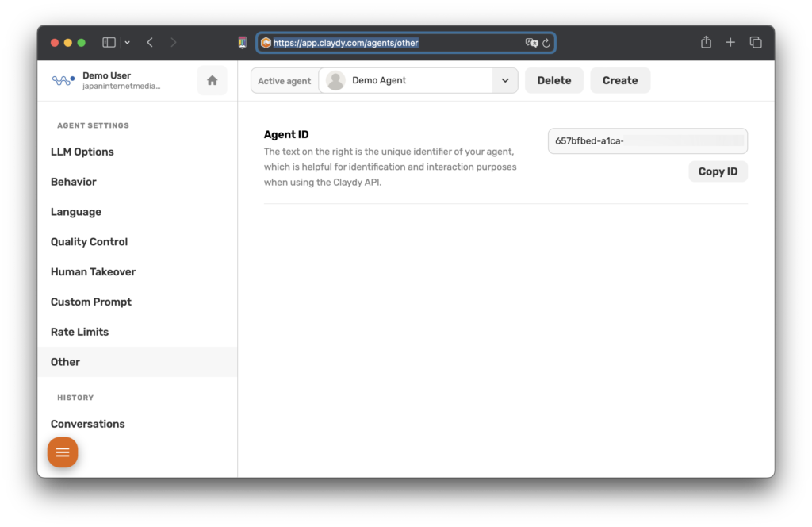Image resolution: width=812 pixels, height=527 pixels.
Task: Reload the page with refresh icon
Action: (x=546, y=43)
